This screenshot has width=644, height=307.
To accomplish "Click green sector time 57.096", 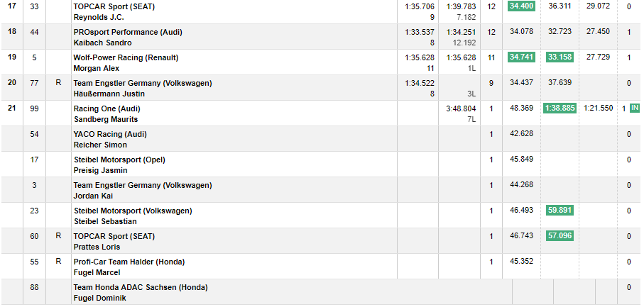I will click(x=560, y=236).
